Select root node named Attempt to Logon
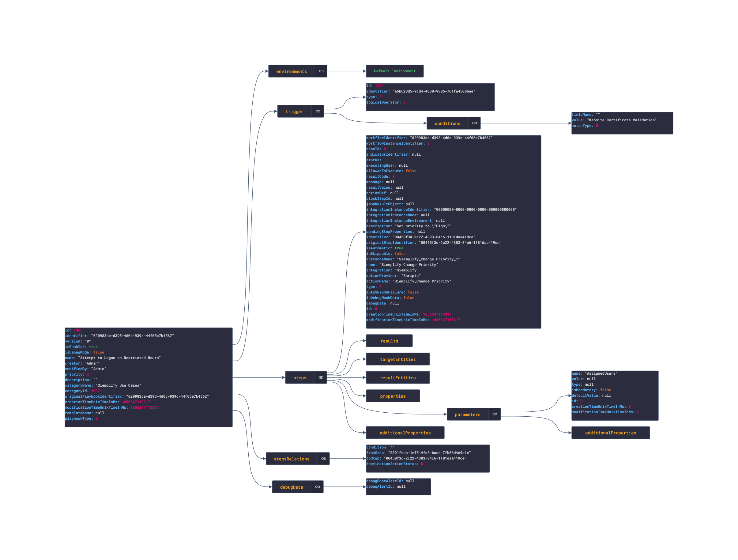The image size is (738, 560). (149, 377)
